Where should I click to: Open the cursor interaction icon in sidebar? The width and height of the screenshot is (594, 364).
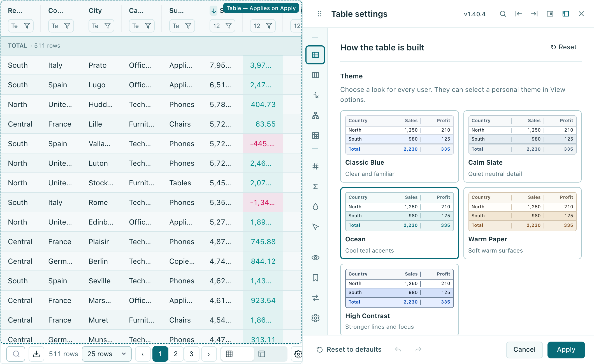[x=315, y=227]
